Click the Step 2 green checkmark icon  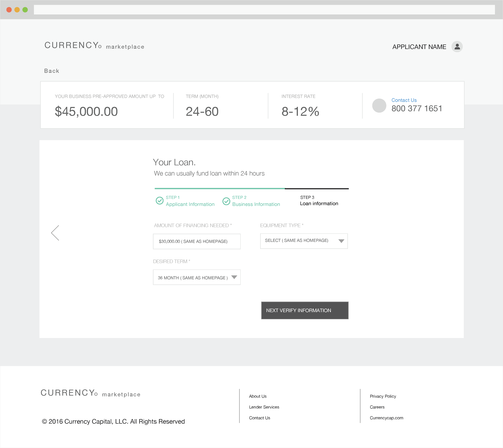pos(226,201)
